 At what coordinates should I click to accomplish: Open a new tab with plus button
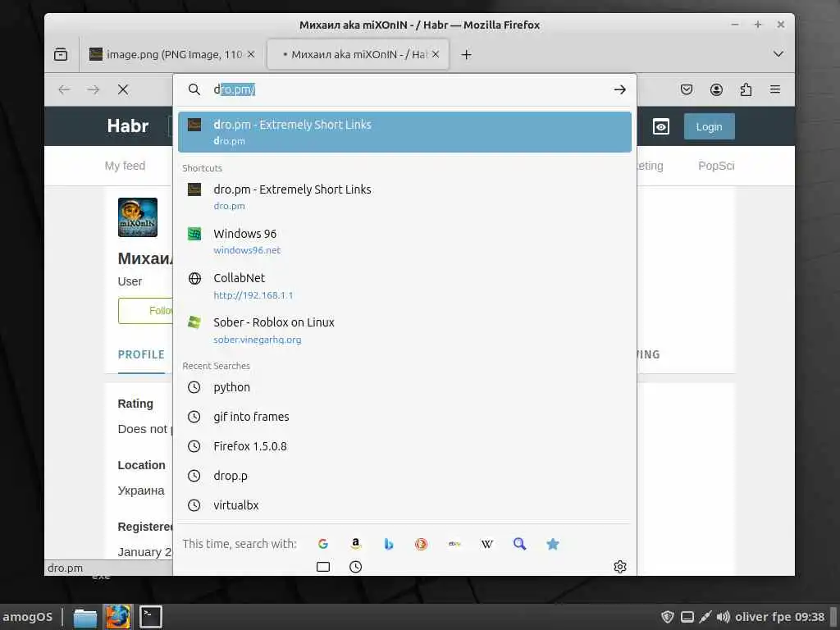[466, 54]
